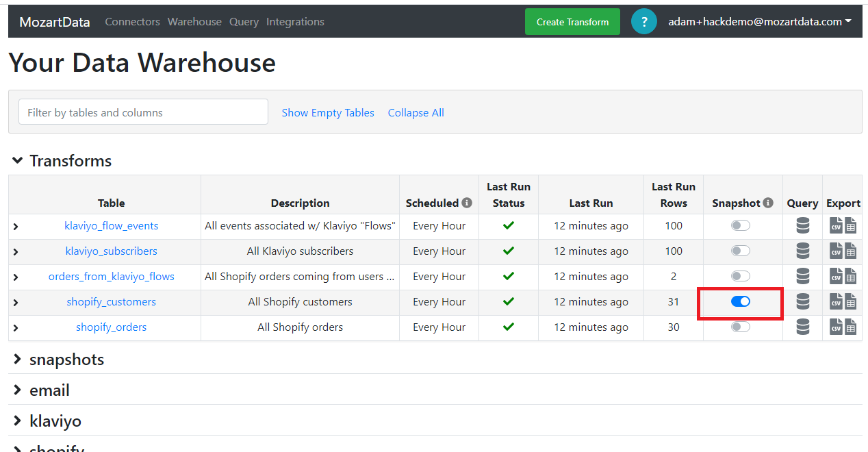The image size is (868, 452).
Task: Click the Last Run Rows column header
Action: tap(674, 194)
